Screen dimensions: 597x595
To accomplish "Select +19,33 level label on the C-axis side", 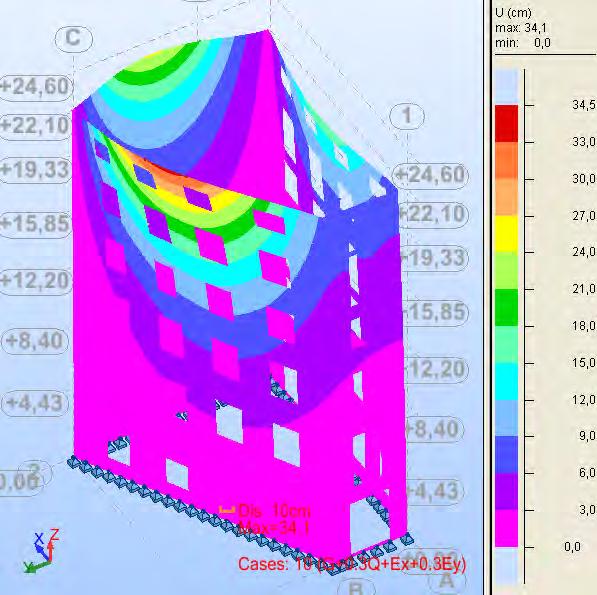I will (x=35, y=170).
